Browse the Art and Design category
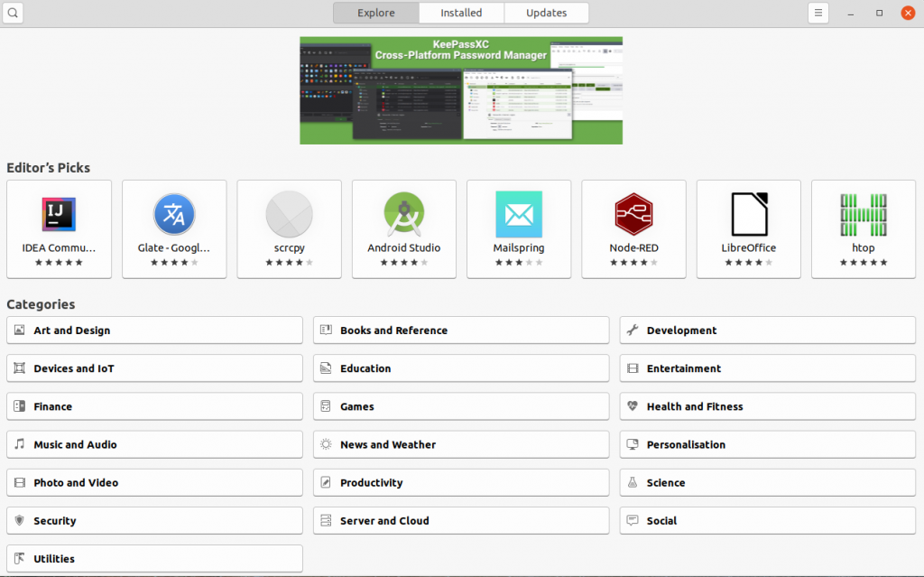The height and width of the screenshot is (577, 924). [x=154, y=330]
